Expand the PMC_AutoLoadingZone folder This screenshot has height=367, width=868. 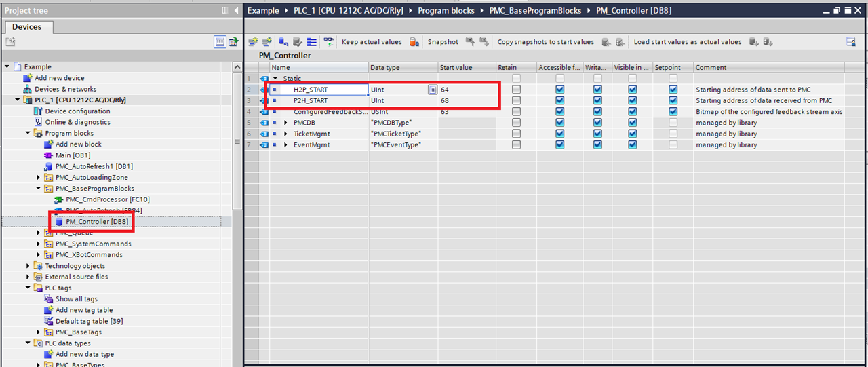(39, 178)
